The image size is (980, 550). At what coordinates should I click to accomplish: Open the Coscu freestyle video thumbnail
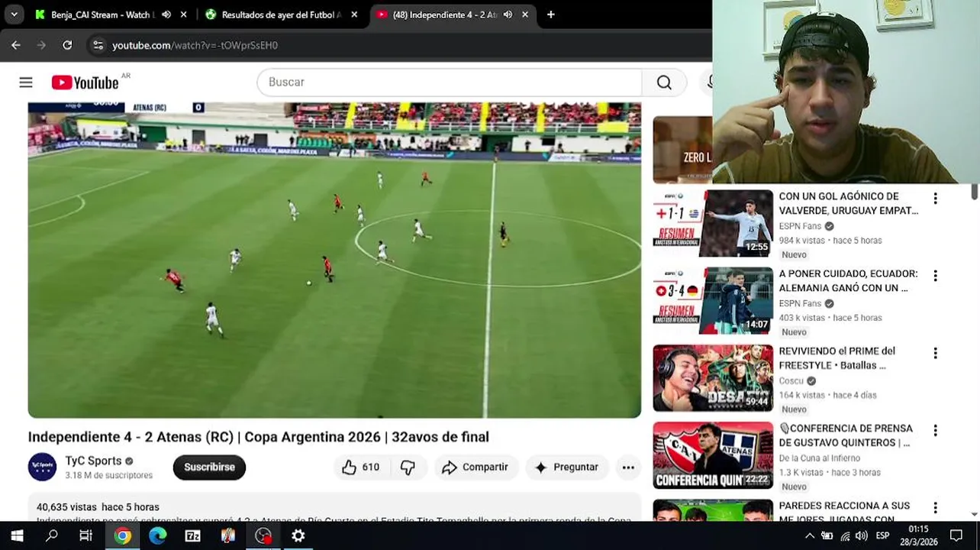(x=713, y=378)
